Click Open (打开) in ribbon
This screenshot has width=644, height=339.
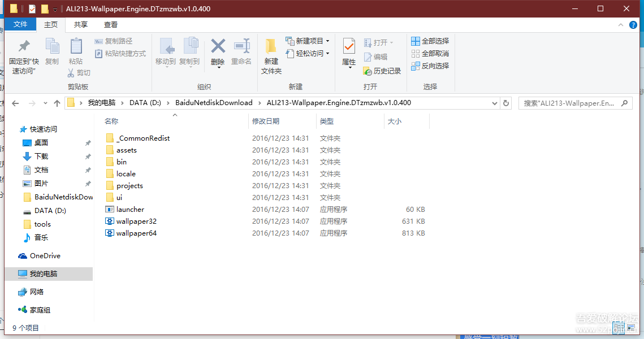[x=379, y=43]
